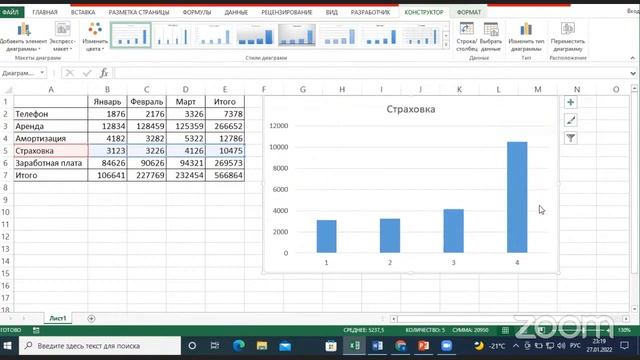
Task: Click the chart title Страховка
Action: point(411,109)
